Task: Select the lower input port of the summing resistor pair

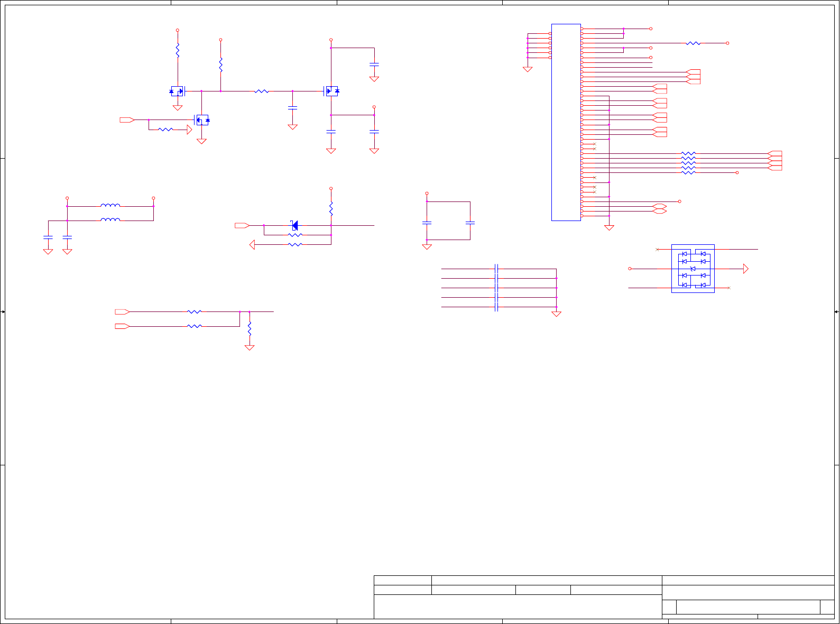Action: click(122, 326)
